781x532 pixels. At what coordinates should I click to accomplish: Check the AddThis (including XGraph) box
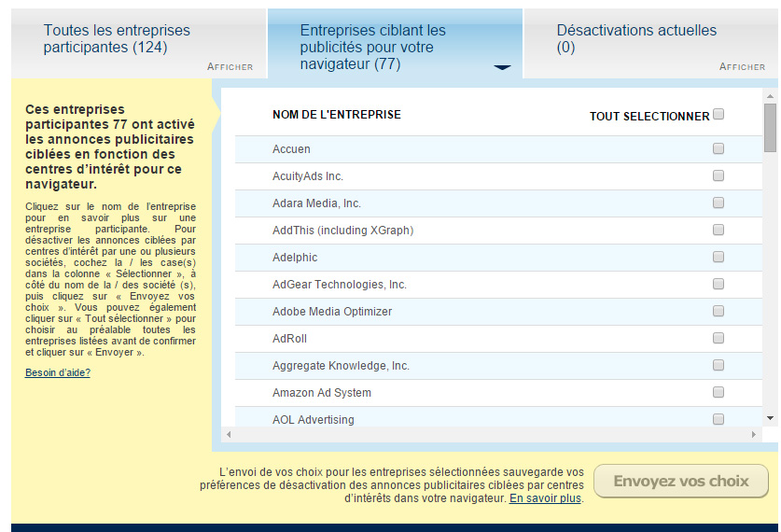[x=718, y=230]
